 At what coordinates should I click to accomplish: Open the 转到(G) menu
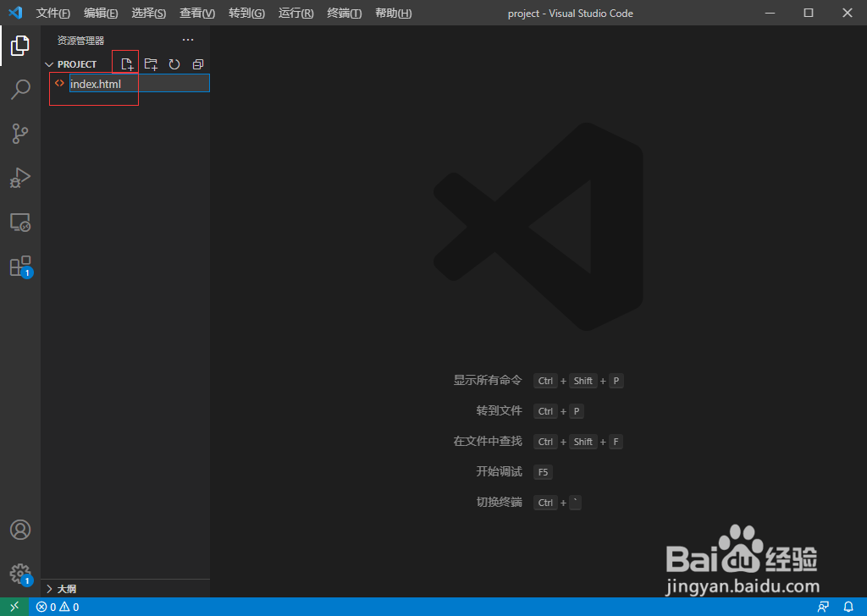tap(246, 14)
